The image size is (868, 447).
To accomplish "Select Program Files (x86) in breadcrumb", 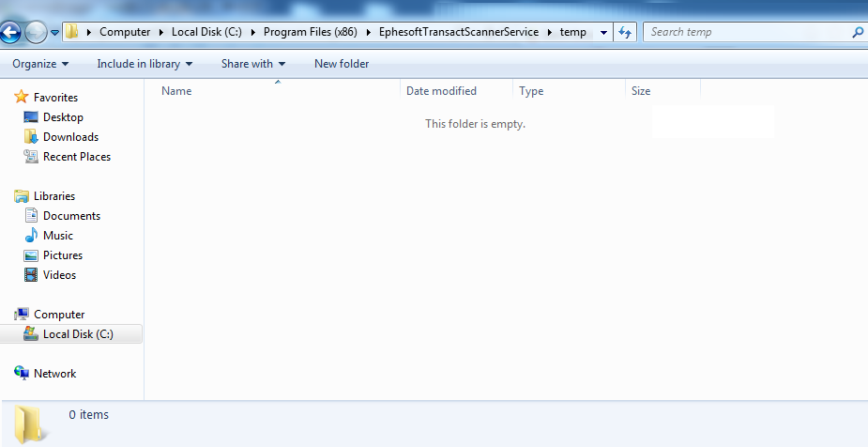I will click(x=310, y=32).
